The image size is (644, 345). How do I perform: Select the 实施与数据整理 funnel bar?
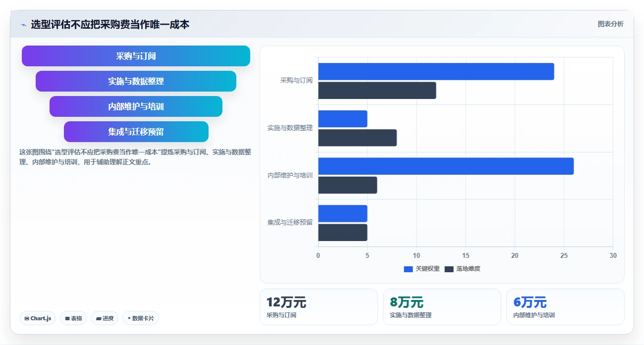click(x=136, y=81)
